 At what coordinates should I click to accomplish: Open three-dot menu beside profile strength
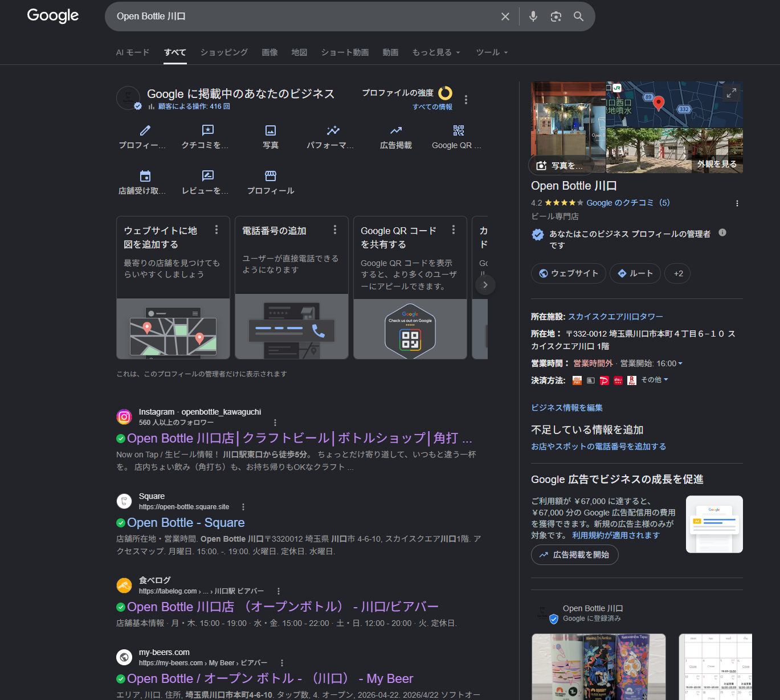(466, 100)
